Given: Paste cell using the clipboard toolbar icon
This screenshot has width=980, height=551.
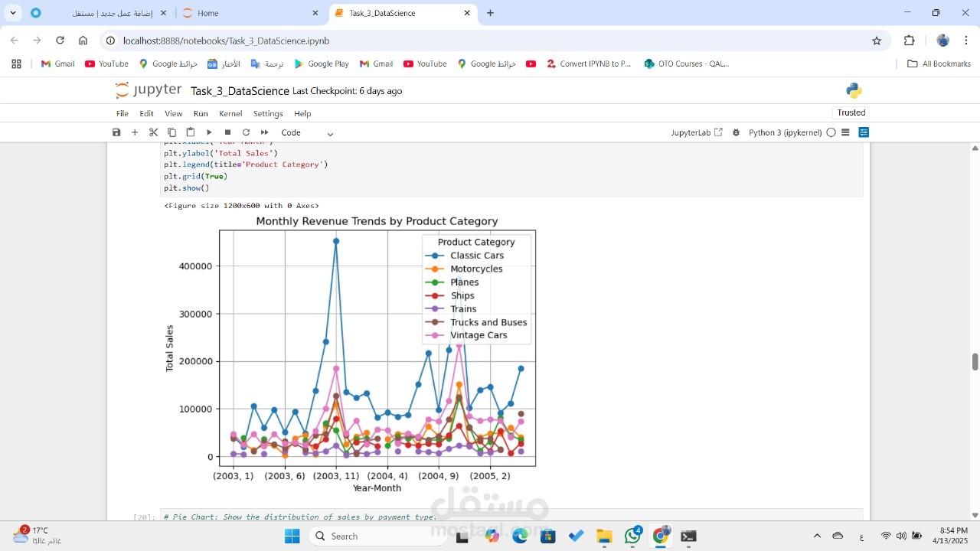Looking at the screenshot, I should tap(191, 132).
